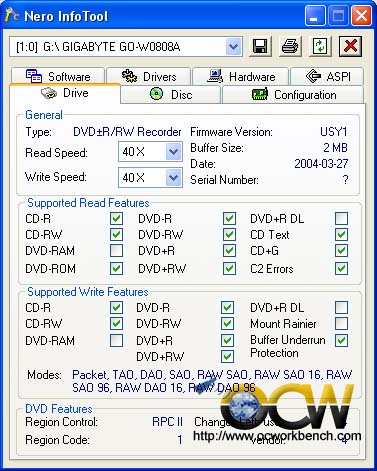Screen dimensions: 377x471
Task: Toggle the DVD+R DL read checkbox
Action: (341, 219)
